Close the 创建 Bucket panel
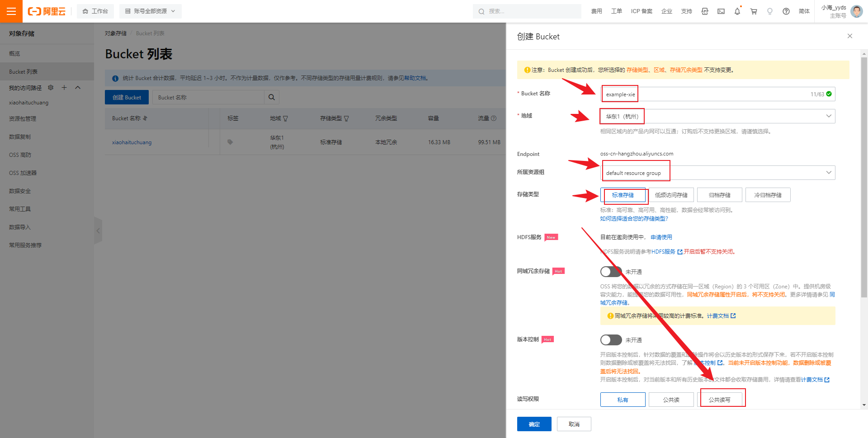The height and width of the screenshot is (438, 868). tap(850, 36)
